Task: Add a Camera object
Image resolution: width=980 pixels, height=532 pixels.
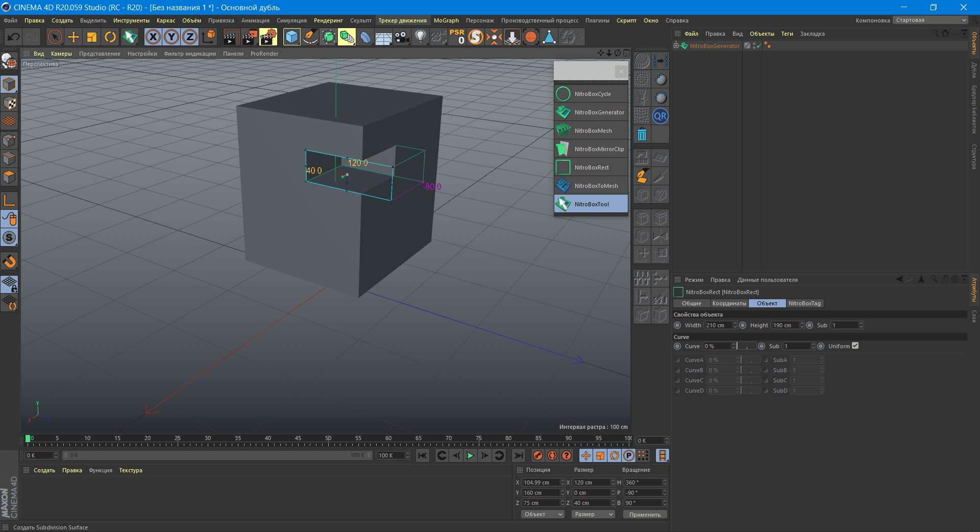Action: tap(402, 37)
